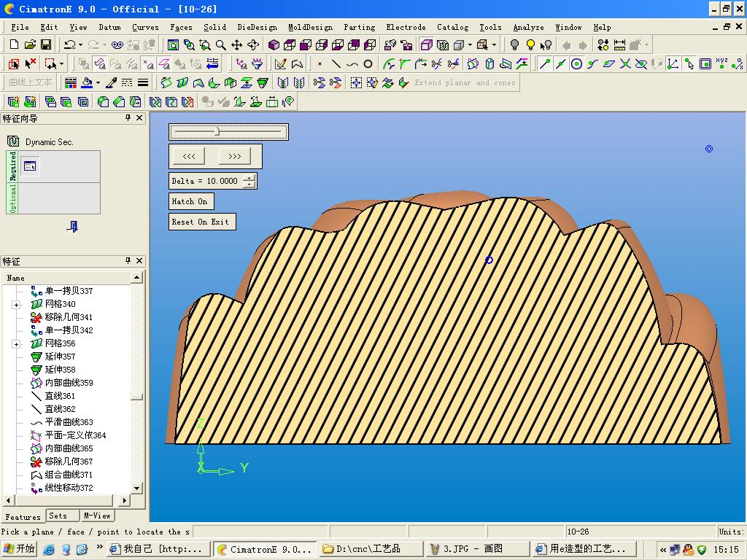Decrease Delta value with the down spinner
The image size is (747, 560).
point(249,184)
